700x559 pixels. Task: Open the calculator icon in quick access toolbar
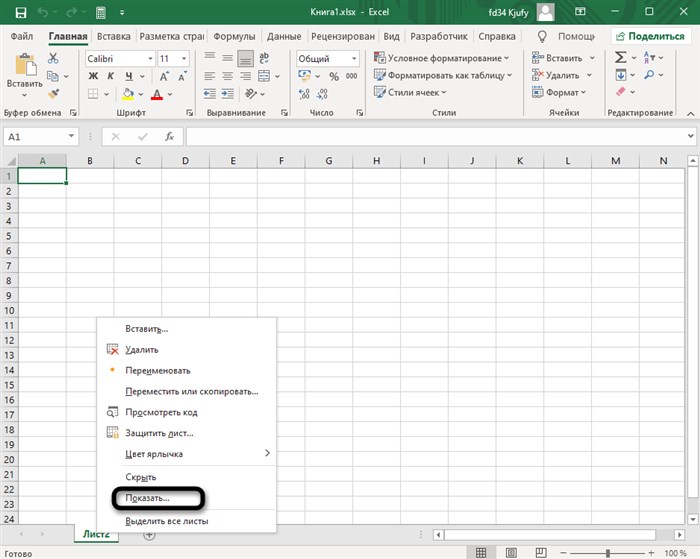101,13
